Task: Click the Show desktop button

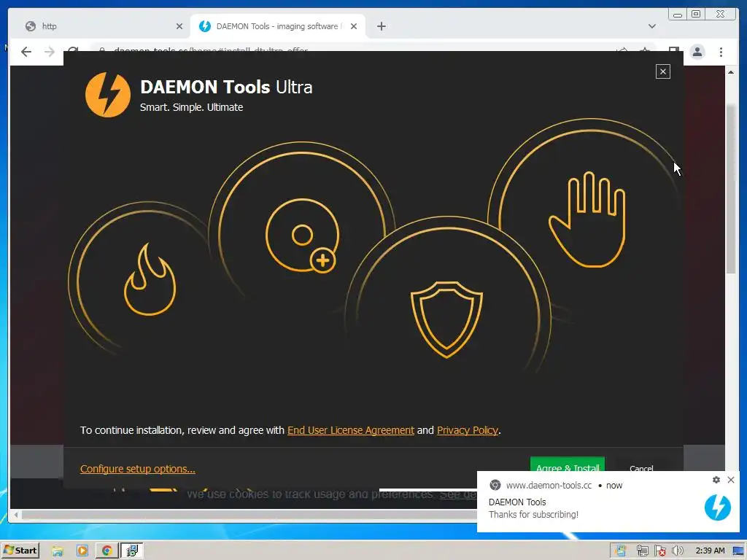Action: tap(739, 551)
